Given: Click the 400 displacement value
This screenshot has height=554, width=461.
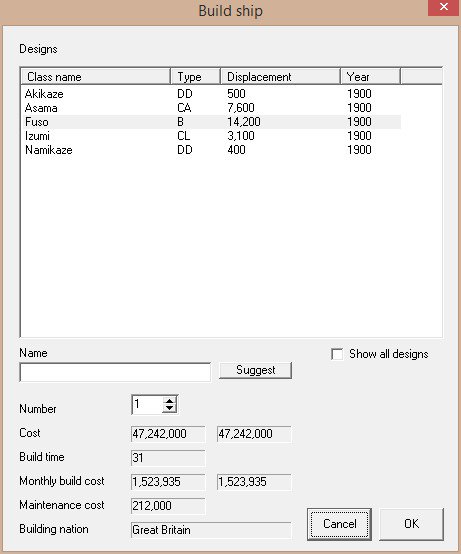Looking at the screenshot, I should click(236, 150).
